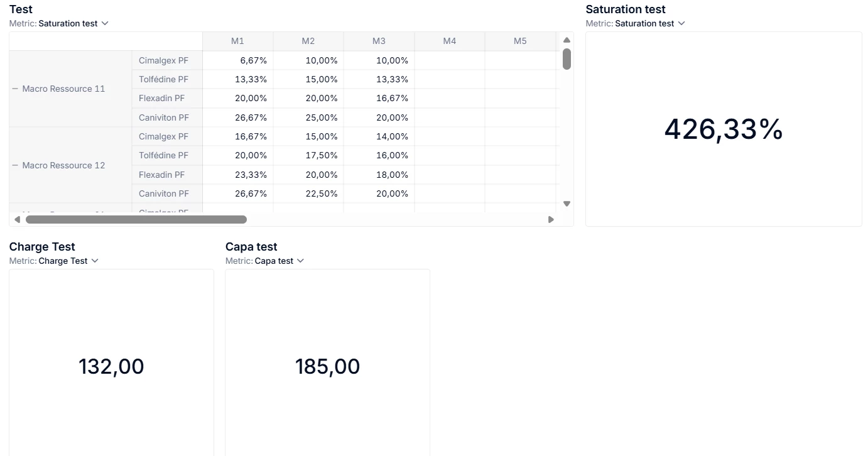Click the 426,33% saturation value
This screenshot has height=456, width=868.
(x=724, y=129)
